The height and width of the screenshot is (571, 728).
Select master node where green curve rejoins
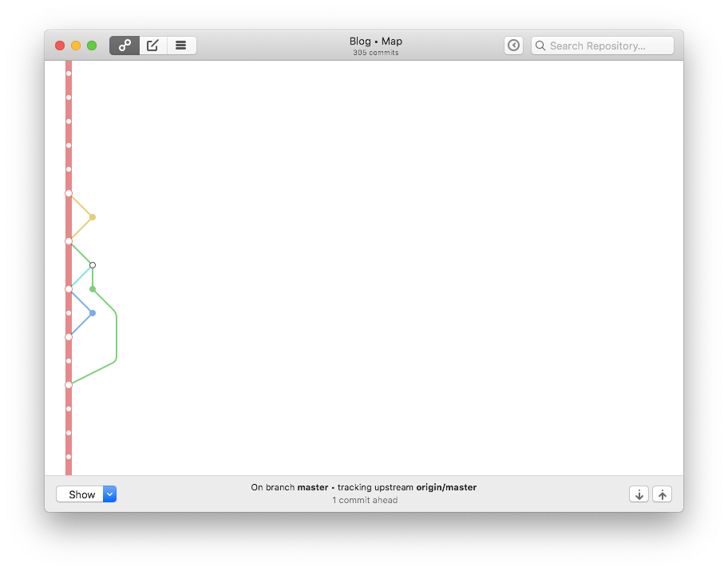[x=69, y=385]
